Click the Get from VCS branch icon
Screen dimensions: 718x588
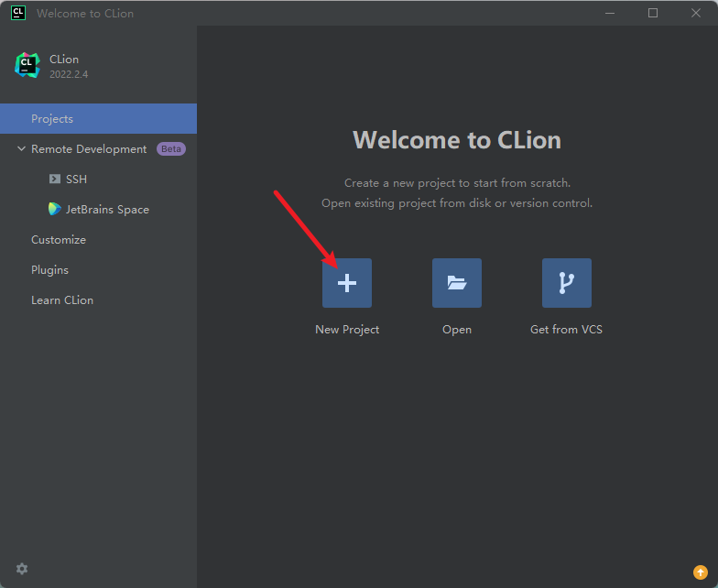pyautogui.click(x=566, y=282)
